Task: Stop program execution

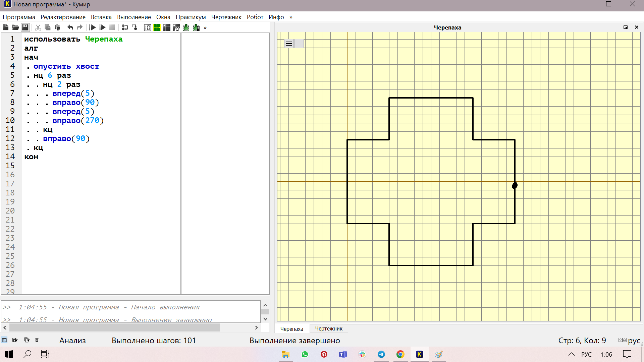Action: coord(112,27)
